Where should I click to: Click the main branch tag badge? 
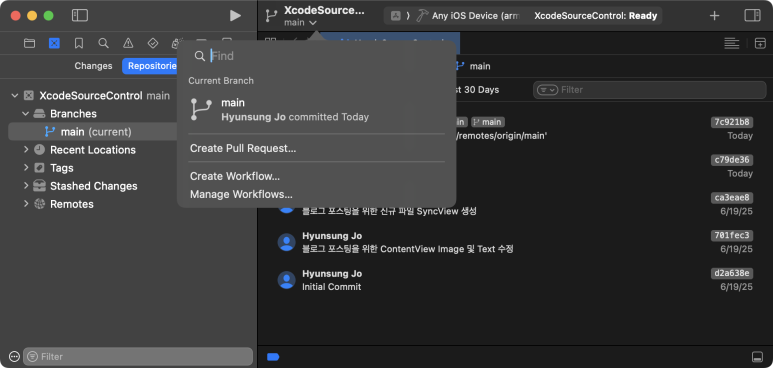point(488,122)
